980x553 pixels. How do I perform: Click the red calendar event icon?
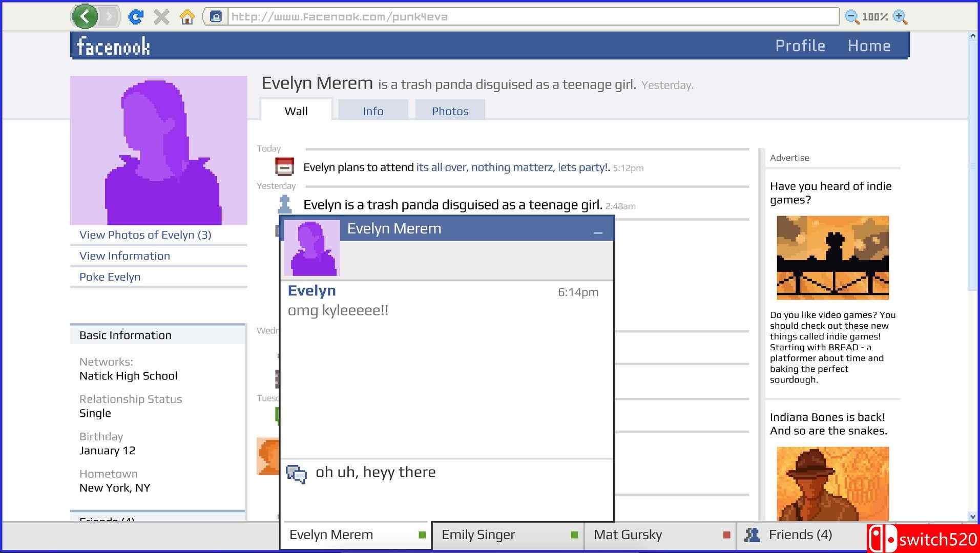[x=284, y=167]
